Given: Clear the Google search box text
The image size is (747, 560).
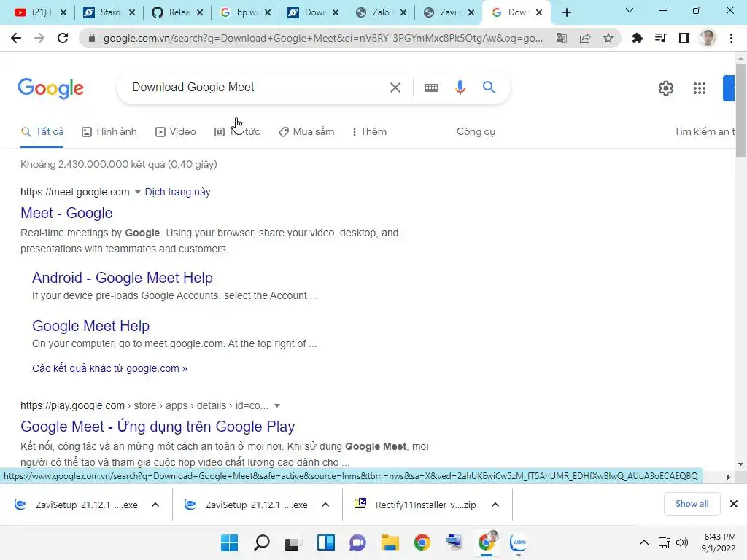Looking at the screenshot, I should tap(395, 87).
